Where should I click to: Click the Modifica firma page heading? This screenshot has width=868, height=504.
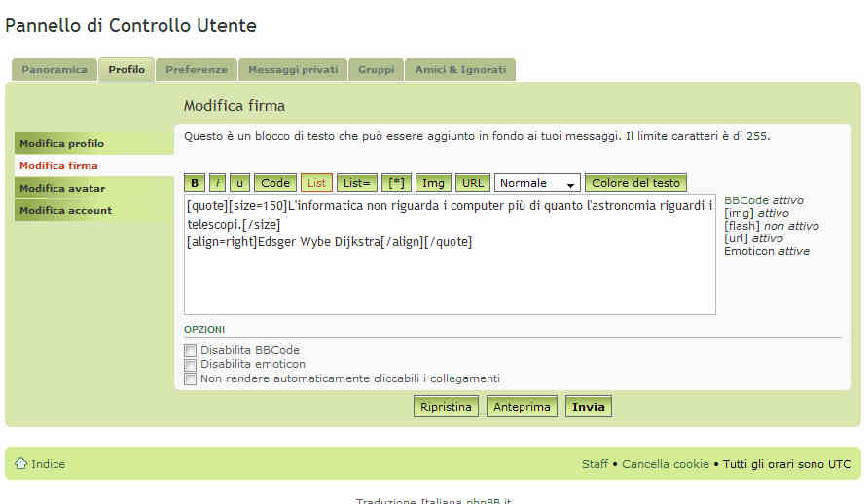click(235, 106)
